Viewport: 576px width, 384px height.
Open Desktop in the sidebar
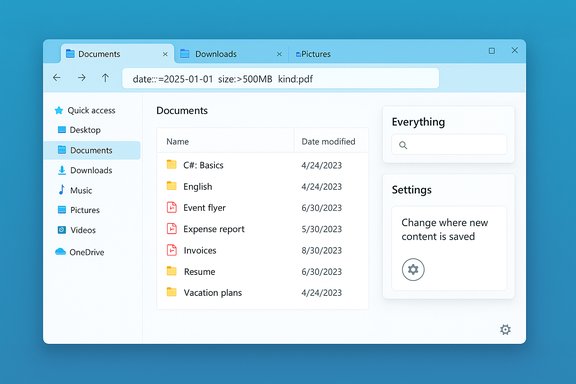(x=85, y=130)
